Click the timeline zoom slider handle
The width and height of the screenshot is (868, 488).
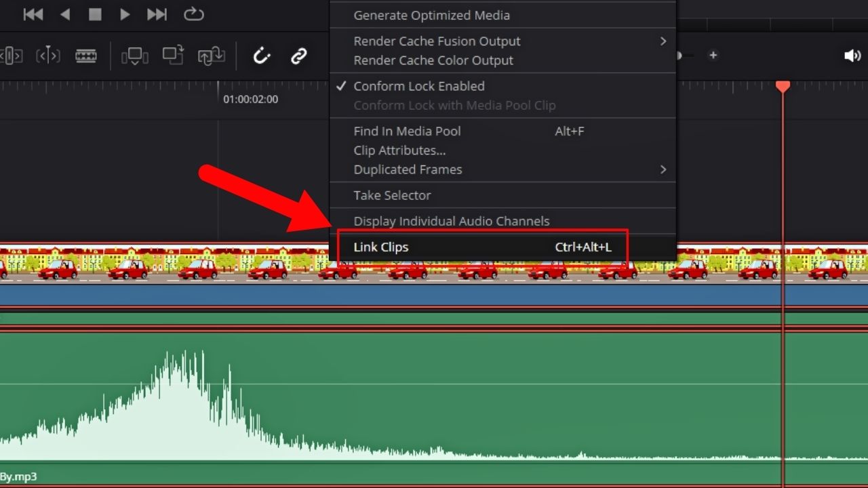[x=677, y=56]
